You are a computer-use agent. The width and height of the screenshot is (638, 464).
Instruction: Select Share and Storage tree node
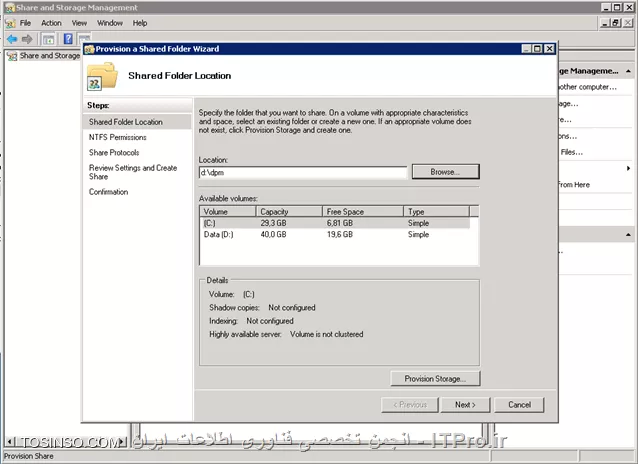point(50,56)
